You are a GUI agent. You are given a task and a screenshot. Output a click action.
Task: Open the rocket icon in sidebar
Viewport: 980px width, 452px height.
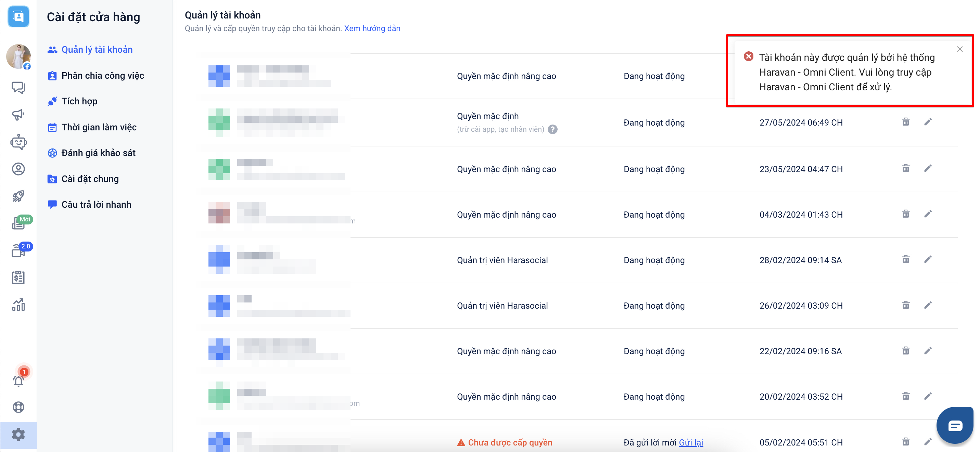(x=18, y=196)
